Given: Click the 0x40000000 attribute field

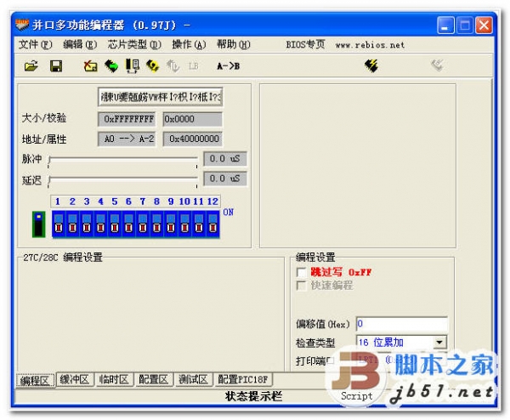Looking at the screenshot, I should [x=193, y=139].
